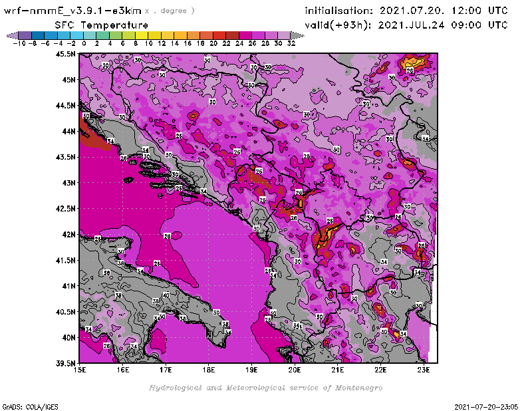
Task: Click the light green 4 to 6 swatch
Action: (116, 36)
